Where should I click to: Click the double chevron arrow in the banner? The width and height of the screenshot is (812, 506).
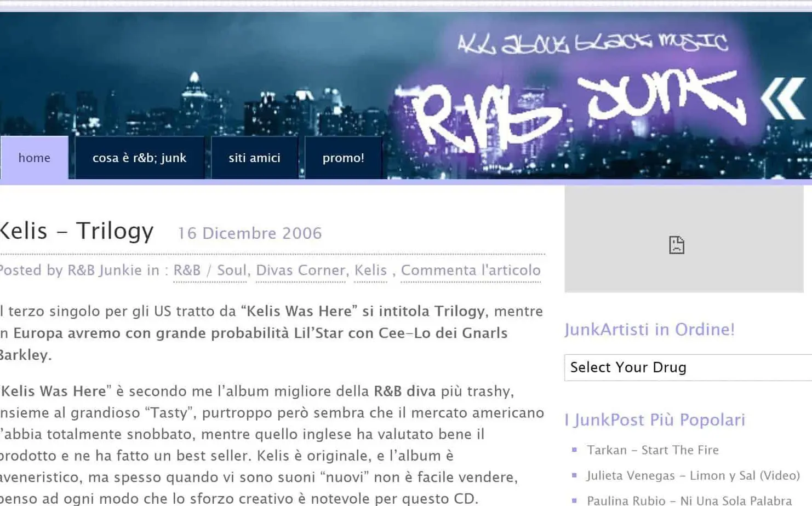click(x=783, y=99)
